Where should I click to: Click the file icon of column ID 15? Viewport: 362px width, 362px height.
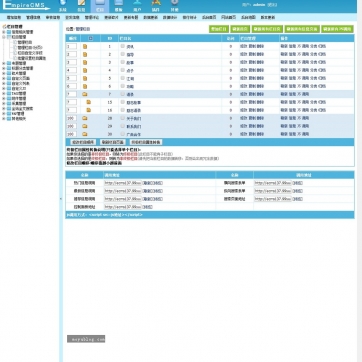[x=89, y=102]
